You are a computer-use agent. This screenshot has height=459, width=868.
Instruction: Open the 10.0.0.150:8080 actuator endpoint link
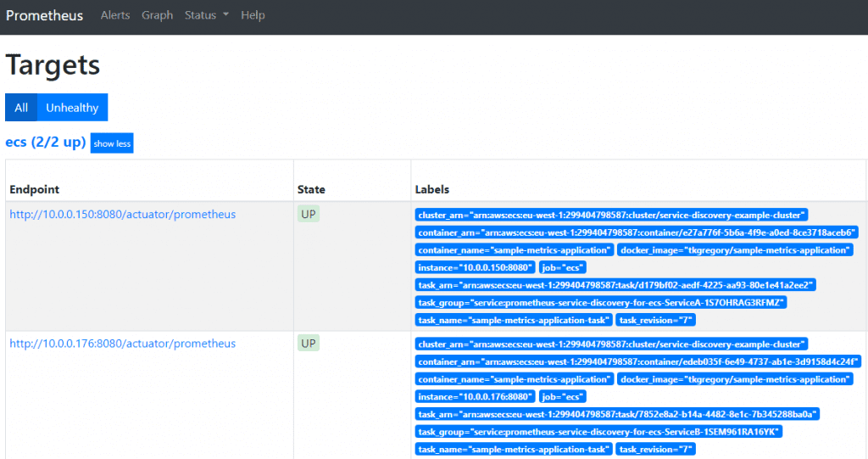click(122, 215)
